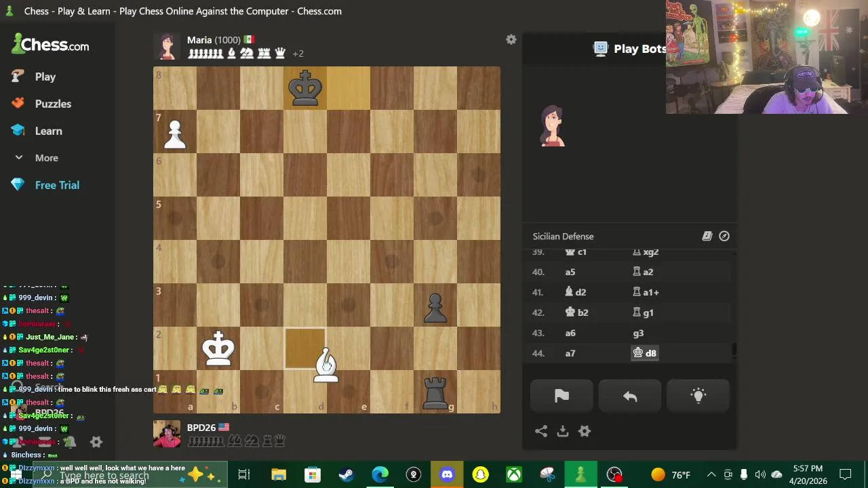Jump to move 40 a5
The width and height of the screenshot is (868, 488).
570,272
